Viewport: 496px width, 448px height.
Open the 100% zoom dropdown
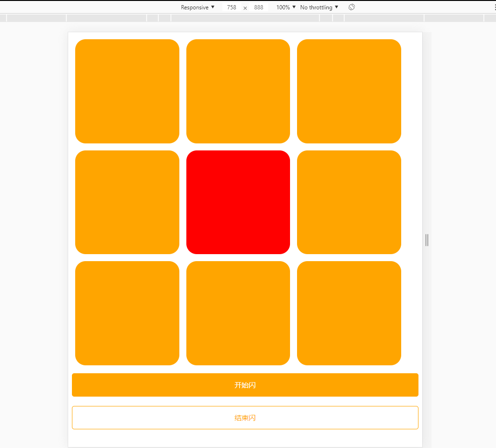(x=286, y=7)
